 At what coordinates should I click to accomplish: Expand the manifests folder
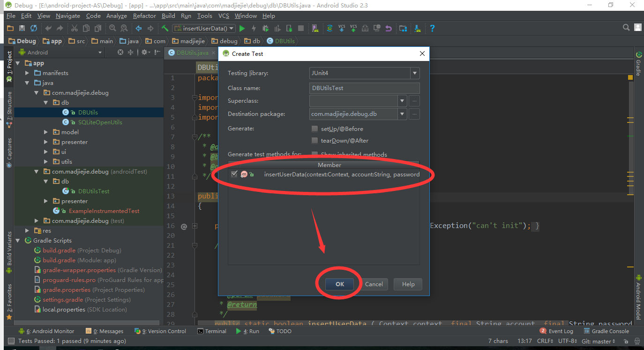[x=27, y=73]
